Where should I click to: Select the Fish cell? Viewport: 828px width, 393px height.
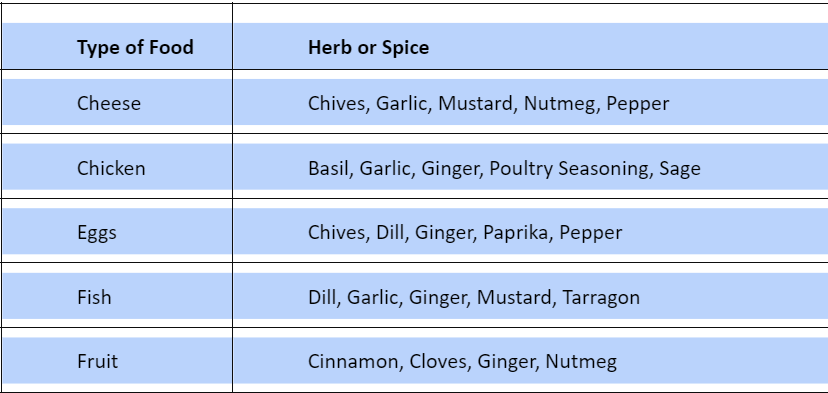[117, 295]
